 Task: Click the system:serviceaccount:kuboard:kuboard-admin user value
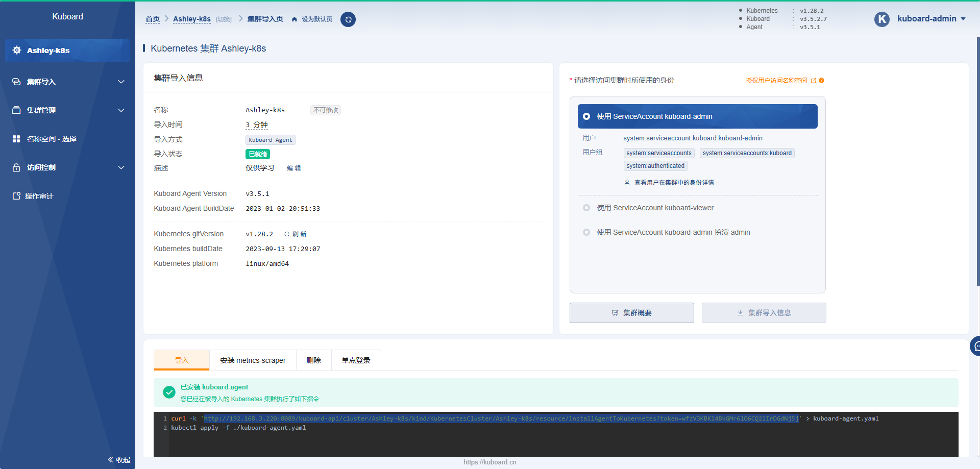pyautogui.click(x=693, y=138)
